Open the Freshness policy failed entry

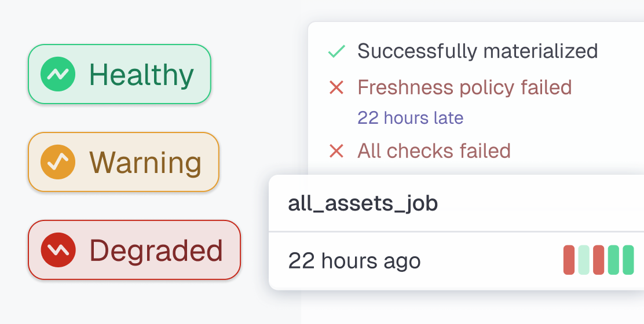coord(464,88)
